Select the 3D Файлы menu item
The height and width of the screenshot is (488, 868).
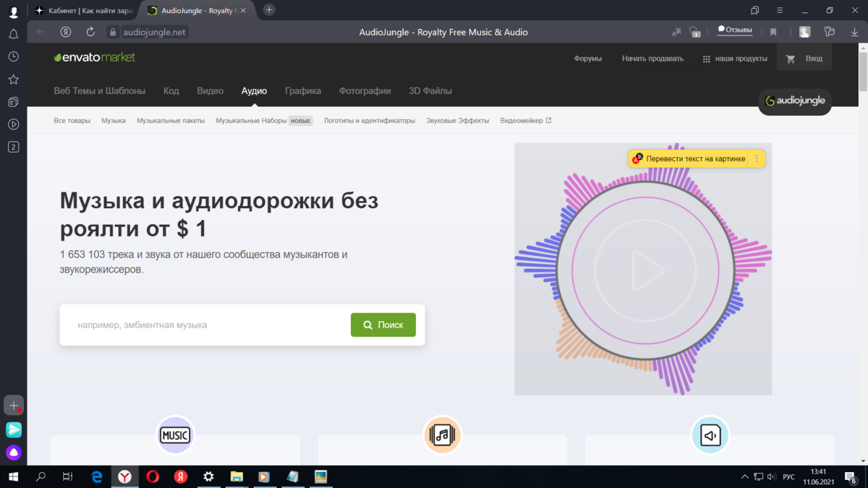pos(430,91)
